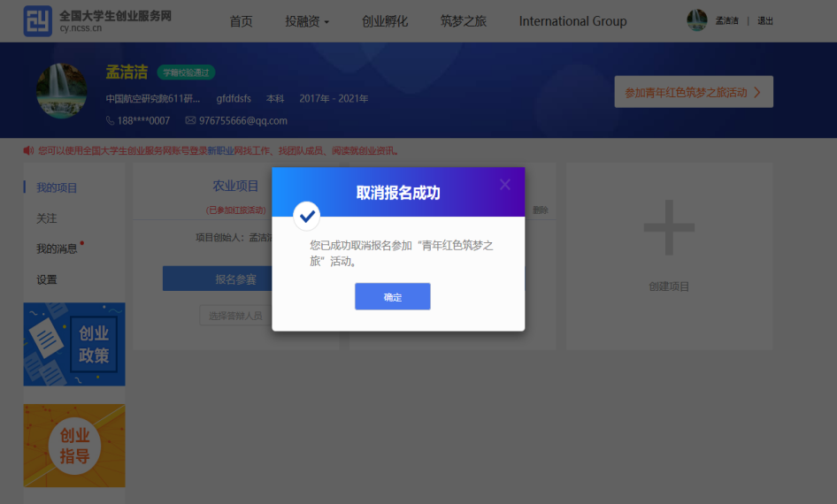Go to 筑梦之旅 in the top navigation
The width and height of the screenshot is (837, 504).
(x=463, y=21)
